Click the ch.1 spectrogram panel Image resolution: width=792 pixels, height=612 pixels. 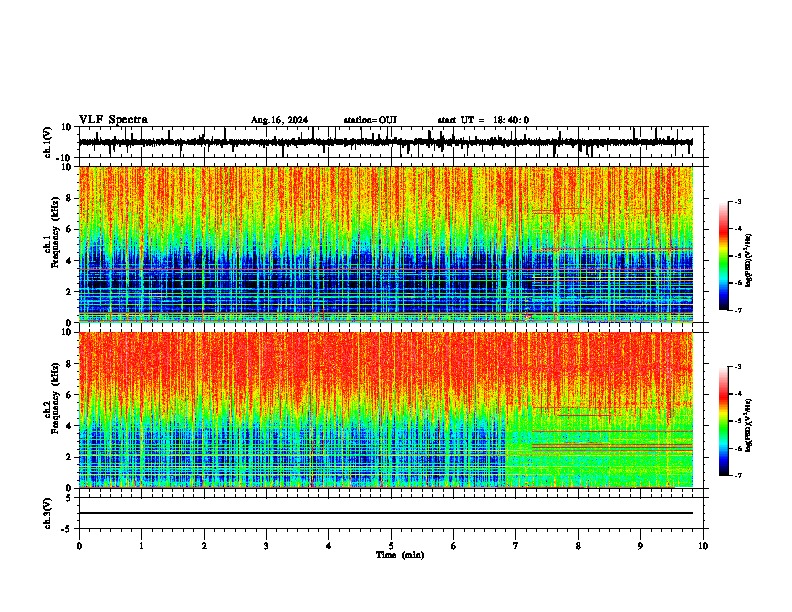pos(385,244)
